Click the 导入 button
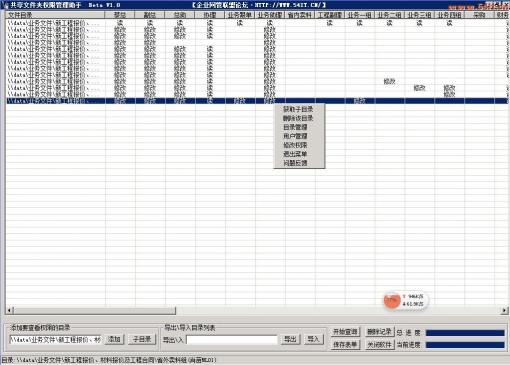Viewport: 510px width, 365px height. [x=313, y=339]
